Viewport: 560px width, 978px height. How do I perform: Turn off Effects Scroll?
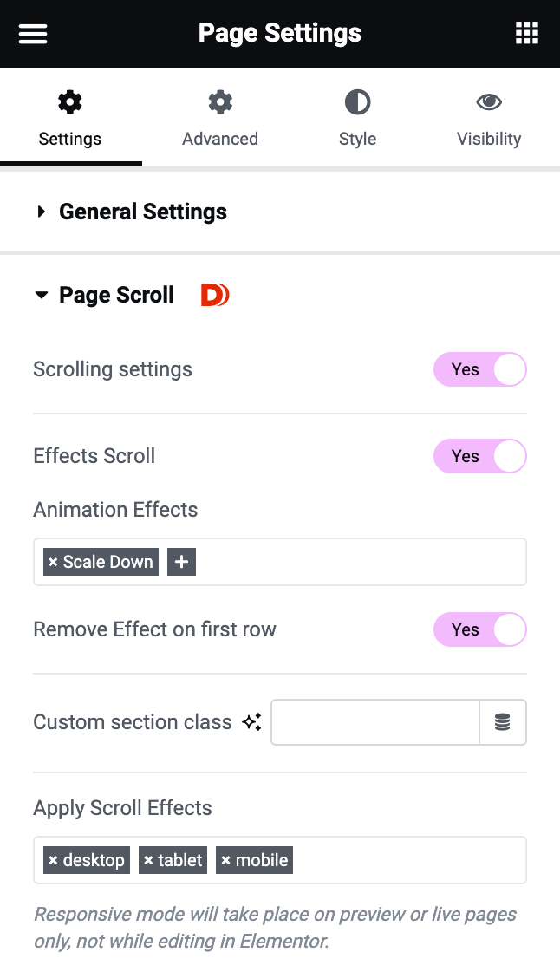[479, 456]
